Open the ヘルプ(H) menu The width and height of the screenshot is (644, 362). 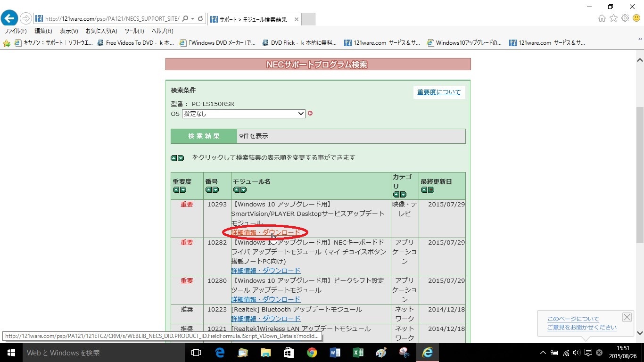(x=162, y=31)
